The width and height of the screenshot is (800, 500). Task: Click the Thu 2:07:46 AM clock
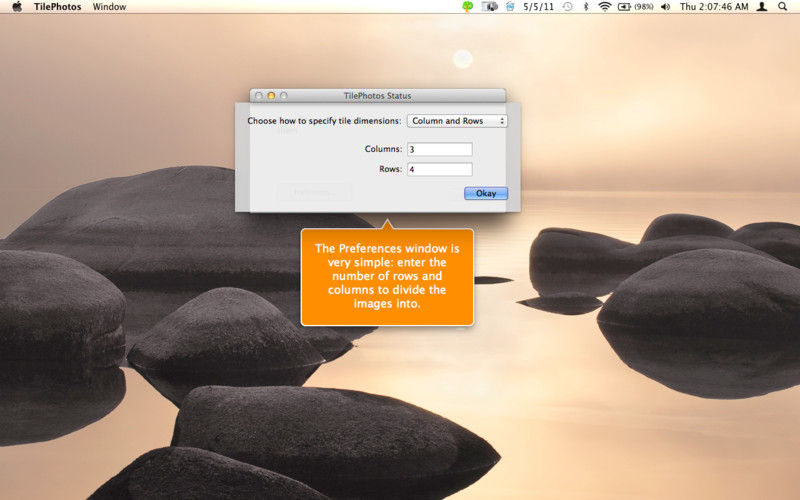click(714, 7)
